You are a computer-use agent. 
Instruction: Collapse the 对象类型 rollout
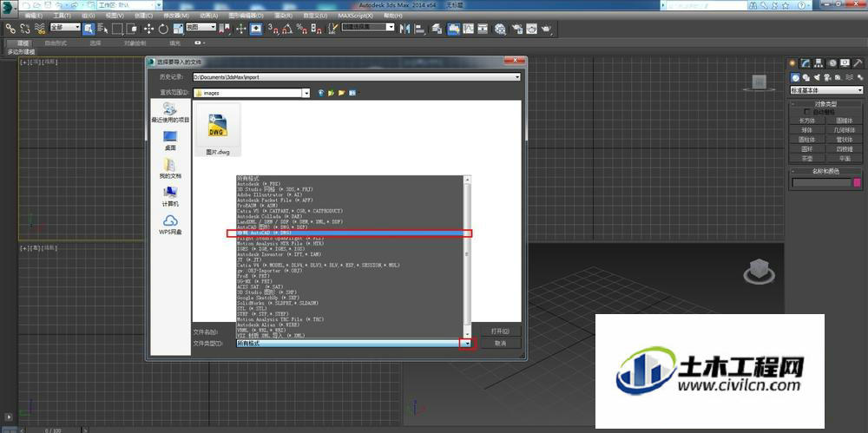pos(825,103)
